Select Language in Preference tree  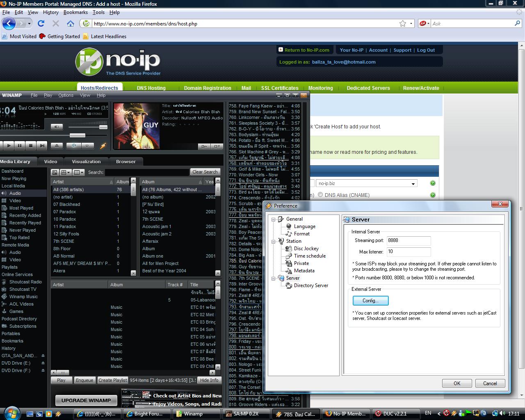305,226
